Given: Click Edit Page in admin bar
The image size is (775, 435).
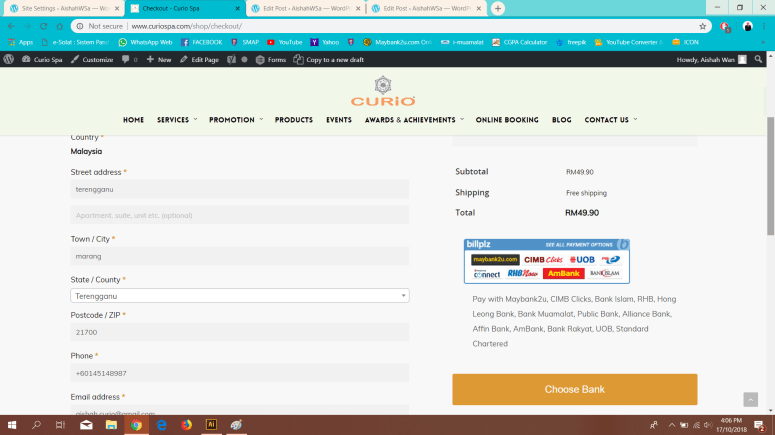Looking at the screenshot, I should 199,59.
